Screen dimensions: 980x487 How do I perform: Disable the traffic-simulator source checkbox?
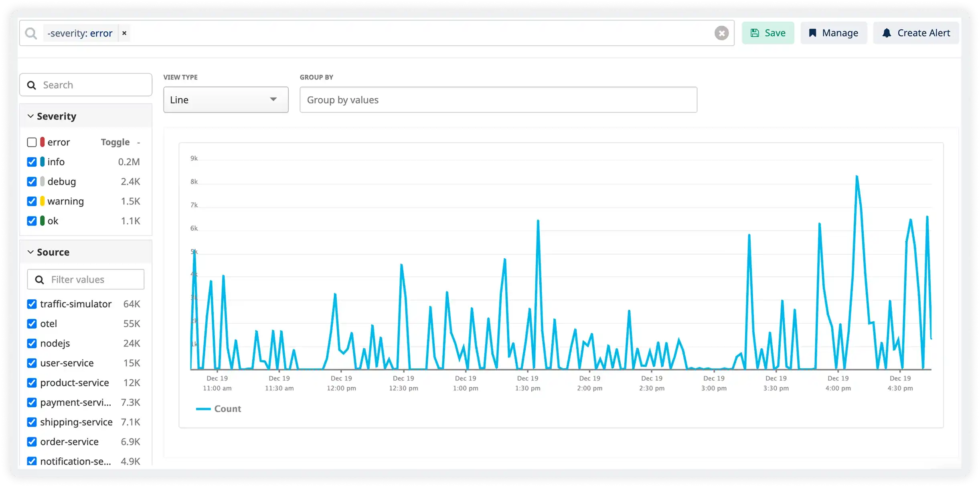click(x=32, y=304)
